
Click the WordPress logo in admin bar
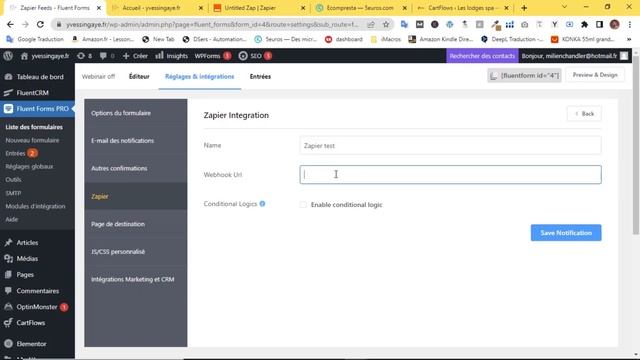8,56
